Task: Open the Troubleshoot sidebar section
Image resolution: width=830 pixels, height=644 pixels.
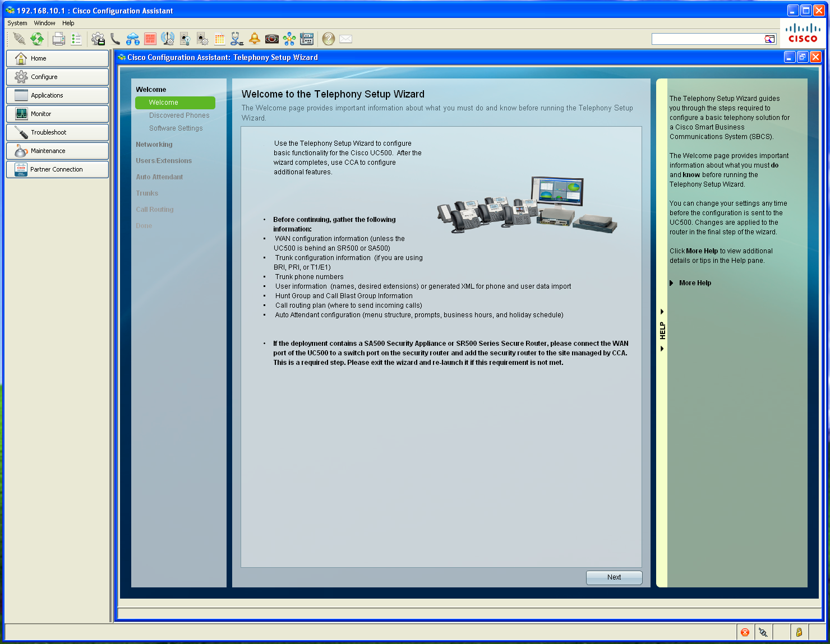Action: 57,132
